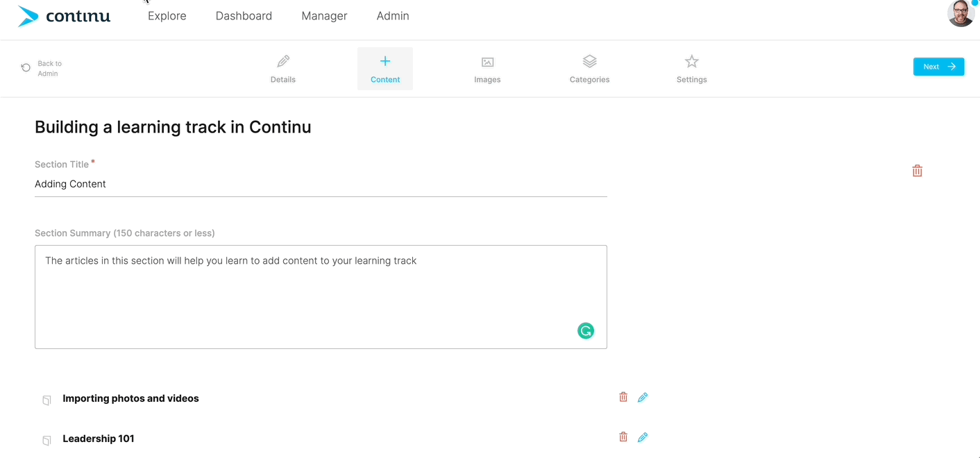Open the Manager menu
980x458 pixels.
(324, 16)
